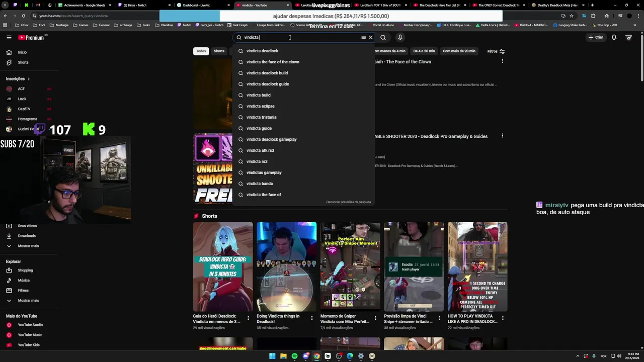Open the notifications bell

pos(614,37)
